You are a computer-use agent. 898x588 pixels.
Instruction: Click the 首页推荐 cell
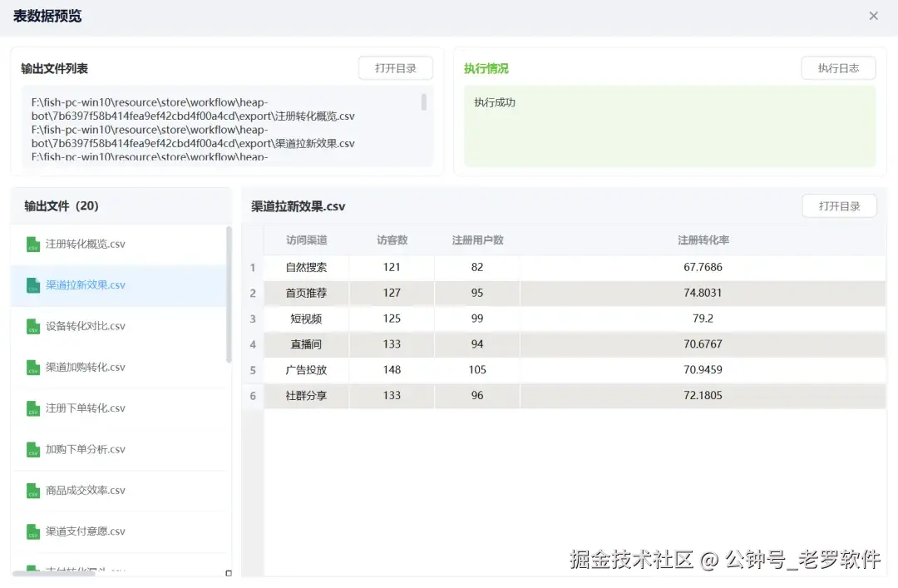click(306, 294)
